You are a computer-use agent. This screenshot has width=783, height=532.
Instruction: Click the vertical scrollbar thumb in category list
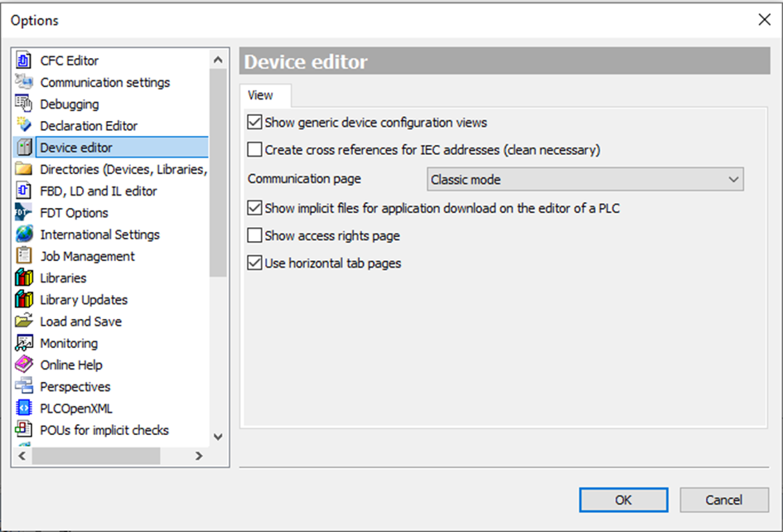point(218,173)
